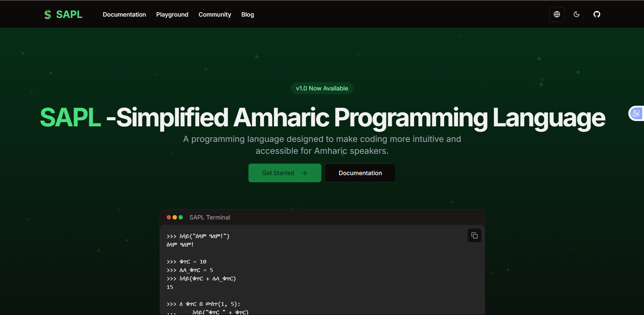Copy terminal code using the copy icon
Image resolution: width=644 pixels, height=315 pixels.
pyautogui.click(x=474, y=235)
